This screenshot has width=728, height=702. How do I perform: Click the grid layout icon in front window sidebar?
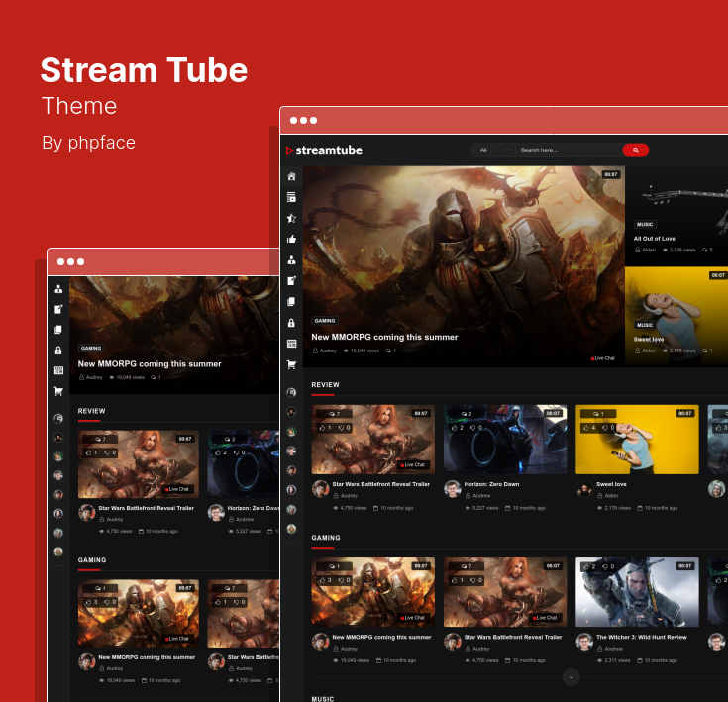tap(291, 344)
